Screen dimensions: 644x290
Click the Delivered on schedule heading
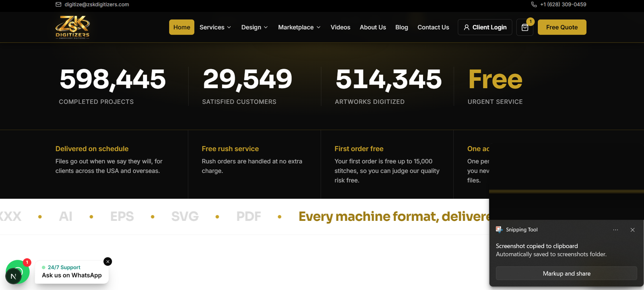92,149
